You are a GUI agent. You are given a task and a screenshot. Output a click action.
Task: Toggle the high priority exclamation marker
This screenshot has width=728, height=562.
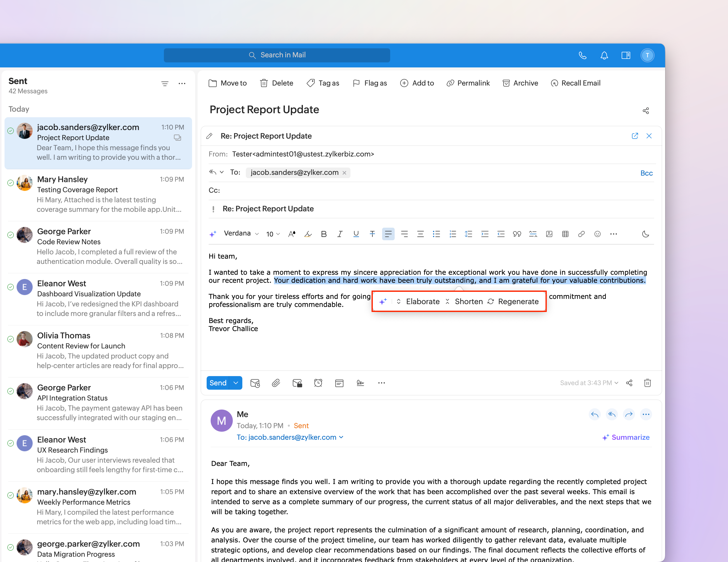point(213,209)
